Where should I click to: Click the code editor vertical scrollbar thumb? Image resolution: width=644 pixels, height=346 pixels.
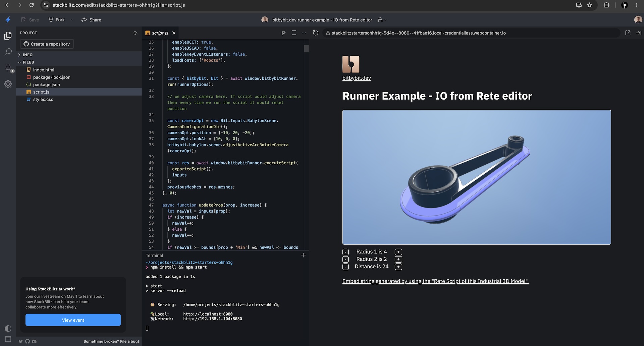tap(306, 49)
